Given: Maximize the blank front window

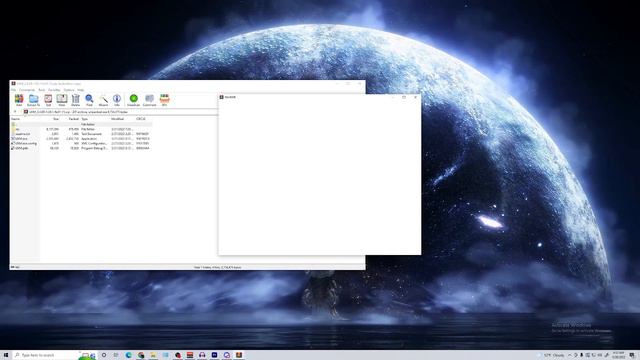Looking at the screenshot, I should pyautogui.click(x=404, y=97).
